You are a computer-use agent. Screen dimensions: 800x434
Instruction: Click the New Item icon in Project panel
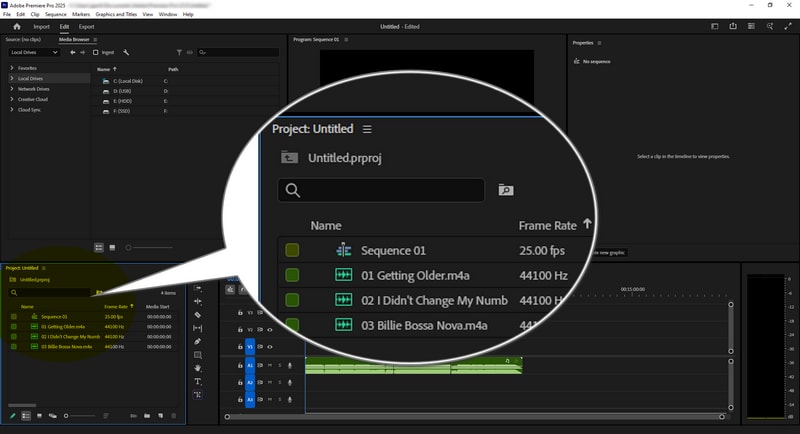coord(160,416)
